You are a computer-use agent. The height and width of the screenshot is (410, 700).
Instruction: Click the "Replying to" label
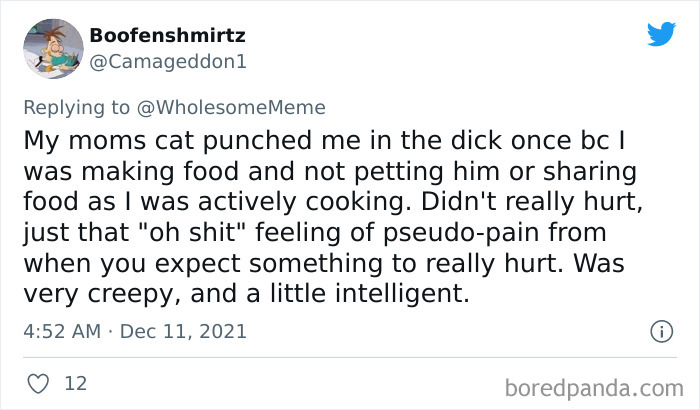click(x=88, y=107)
